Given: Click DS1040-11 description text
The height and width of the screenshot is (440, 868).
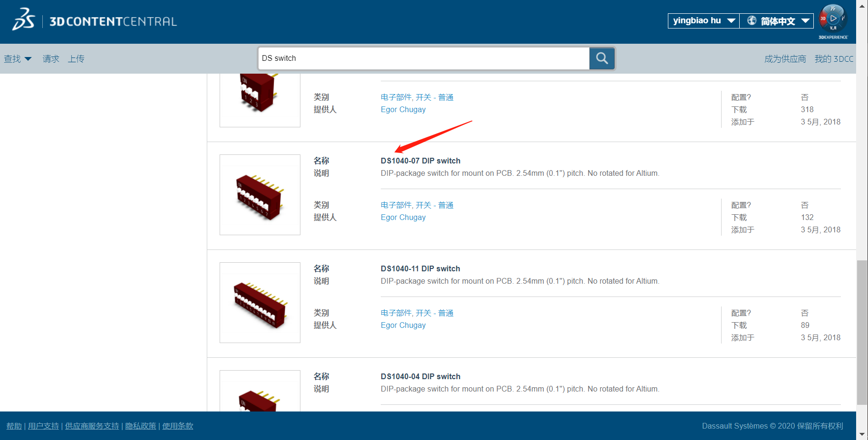Looking at the screenshot, I should click(x=520, y=281).
